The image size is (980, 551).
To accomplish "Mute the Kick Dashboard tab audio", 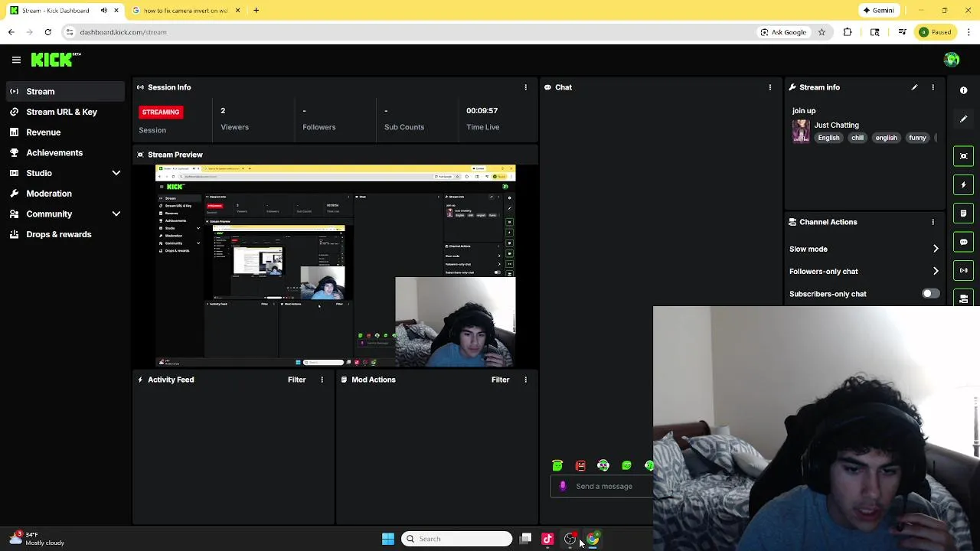I will tap(104, 11).
